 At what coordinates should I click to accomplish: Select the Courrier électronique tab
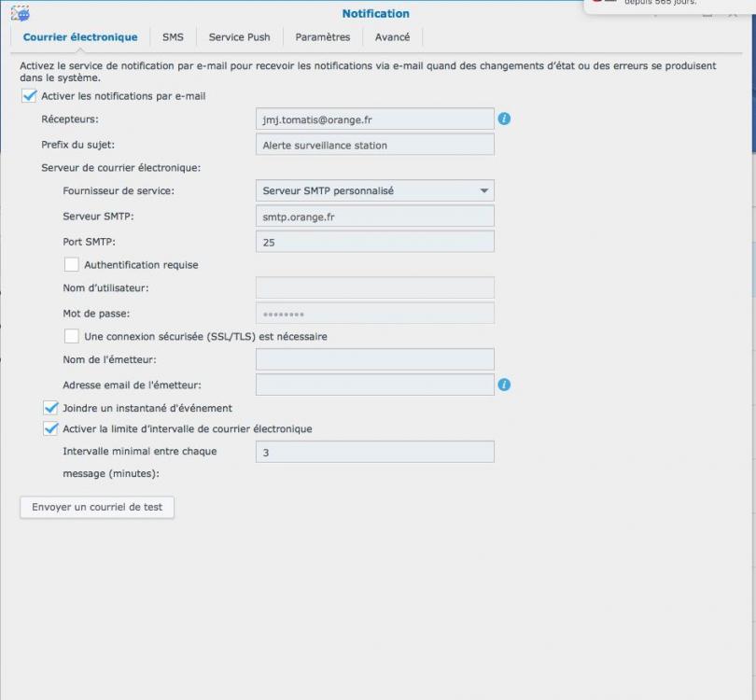(80, 37)
